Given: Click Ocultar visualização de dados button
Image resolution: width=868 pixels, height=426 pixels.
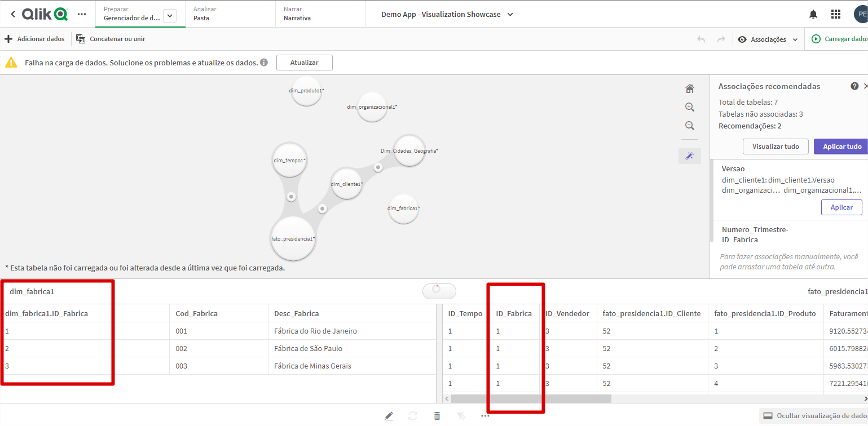Looking at the screenshot, I should click(x=813, y=416).
